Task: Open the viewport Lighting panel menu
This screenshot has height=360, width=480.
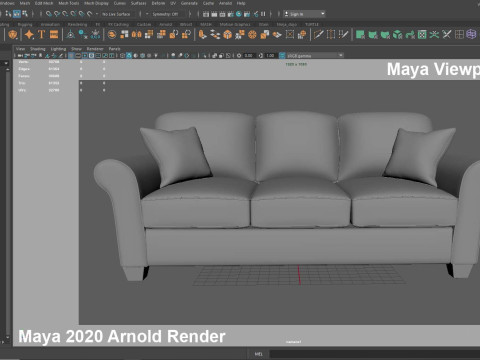Action: coord(58,49)
